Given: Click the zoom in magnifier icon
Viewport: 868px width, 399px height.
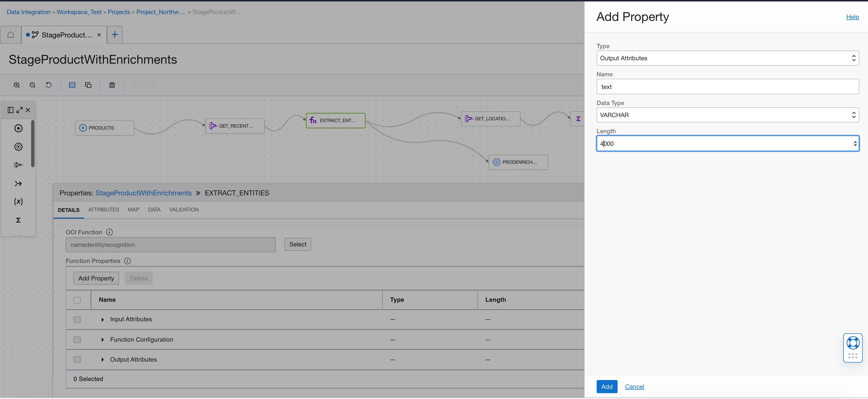Looking at the screenshot, I should pos(17,85).
